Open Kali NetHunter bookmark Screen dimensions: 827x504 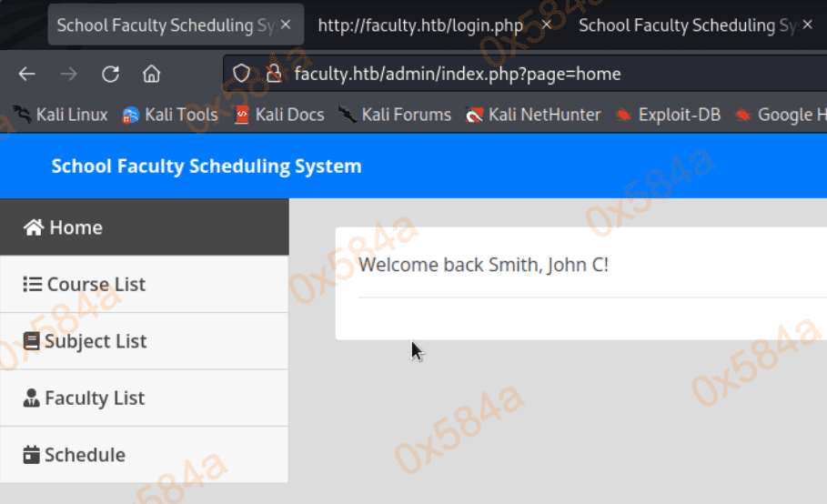533,115
